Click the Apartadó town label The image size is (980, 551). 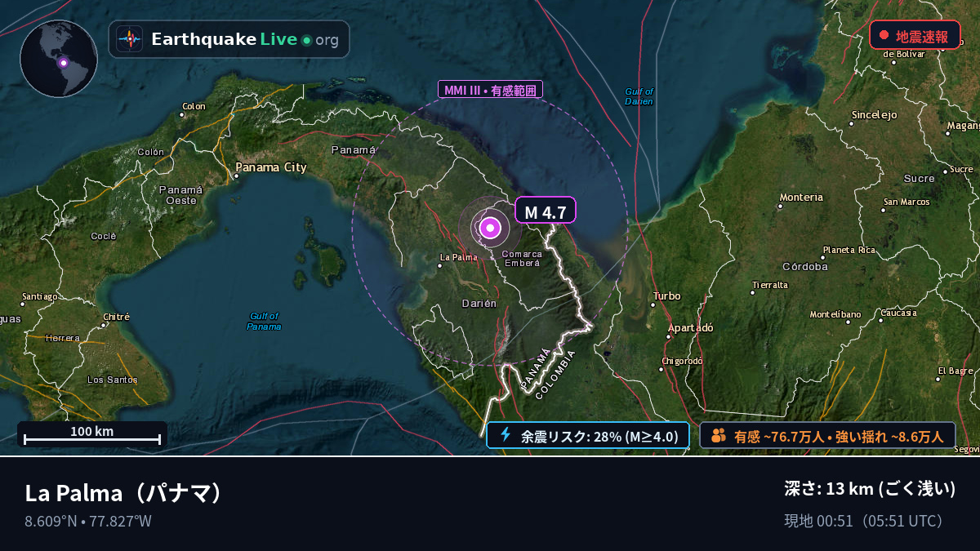[691, 327]
